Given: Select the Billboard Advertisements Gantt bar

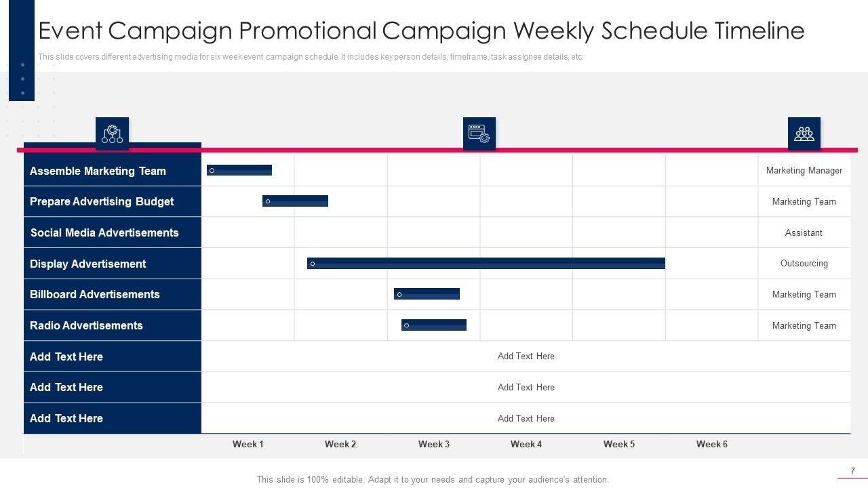Looking at the screenshot, I should (x=427, y=294).
